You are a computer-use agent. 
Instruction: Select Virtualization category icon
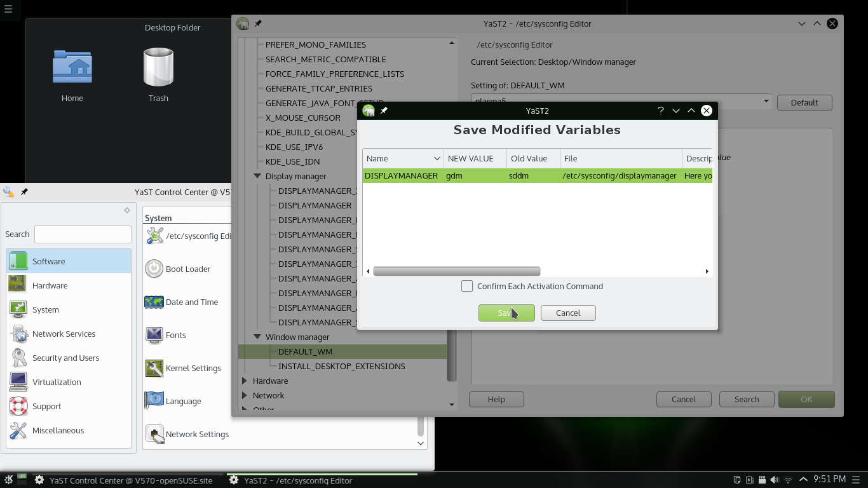click(x=18, y=382)
